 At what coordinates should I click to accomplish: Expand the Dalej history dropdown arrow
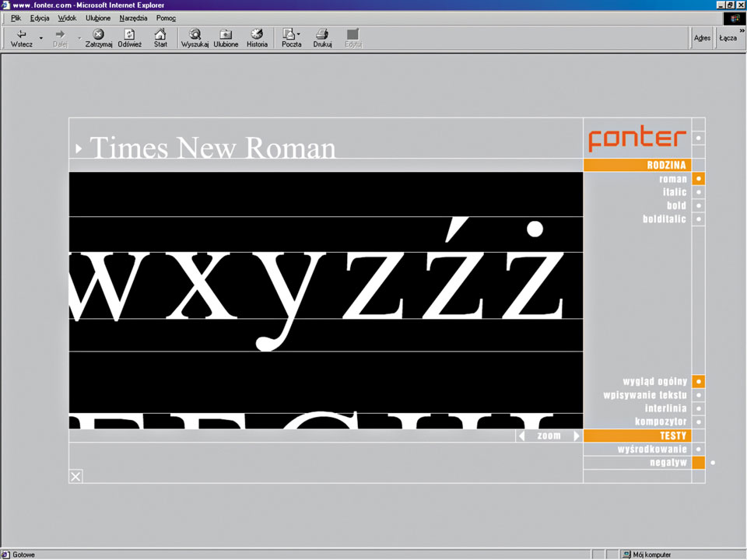click(x=79, y=37)
